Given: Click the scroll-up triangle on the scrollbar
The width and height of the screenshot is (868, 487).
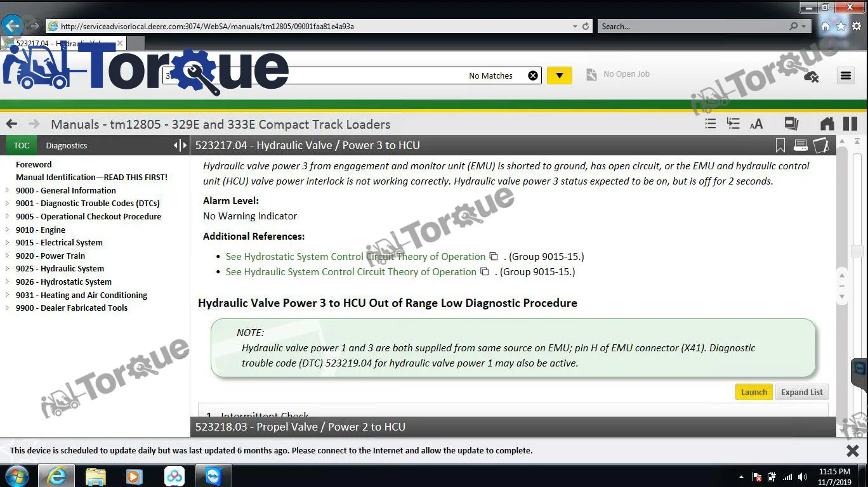Looking at the screenshot, I should point(842,141).
